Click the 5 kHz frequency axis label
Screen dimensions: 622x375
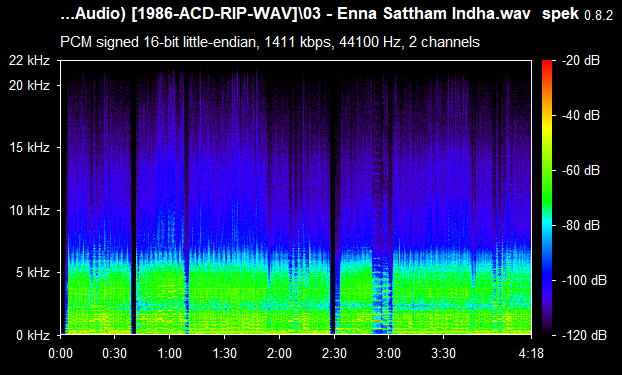click(x=33, y=273)
